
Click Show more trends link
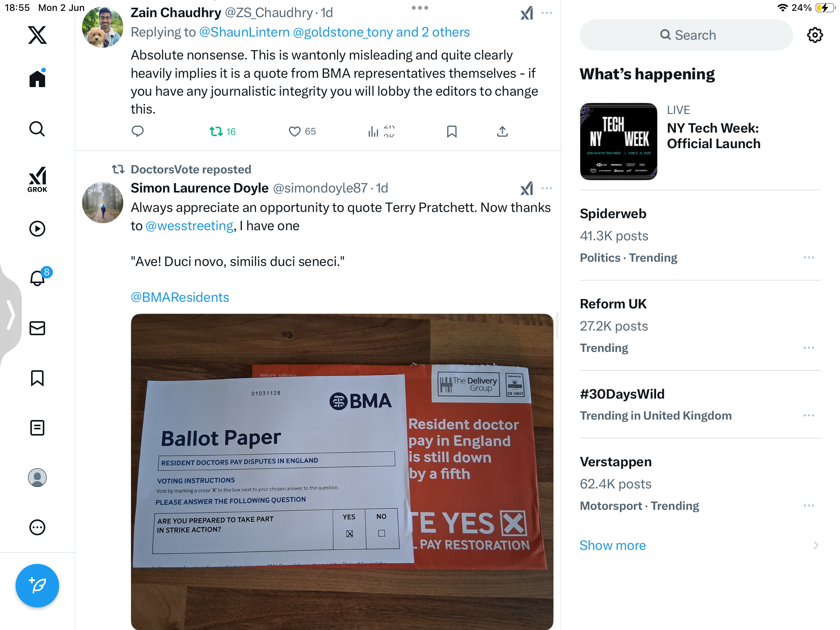[x=612, y=545]
